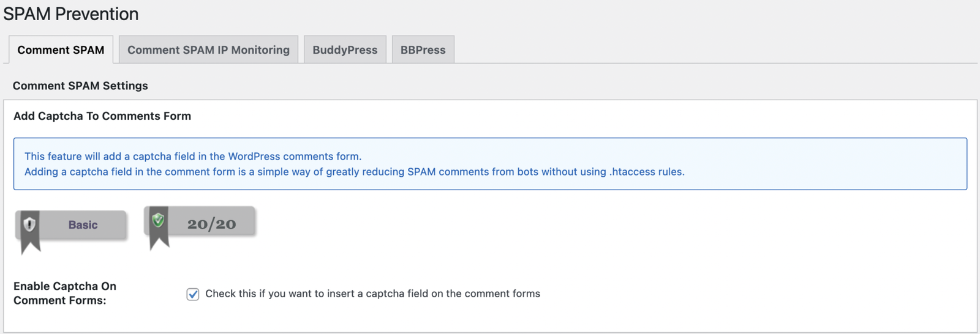Click the ribbon tail under the Basic badge
980x334 pixels.
point(30,245)
